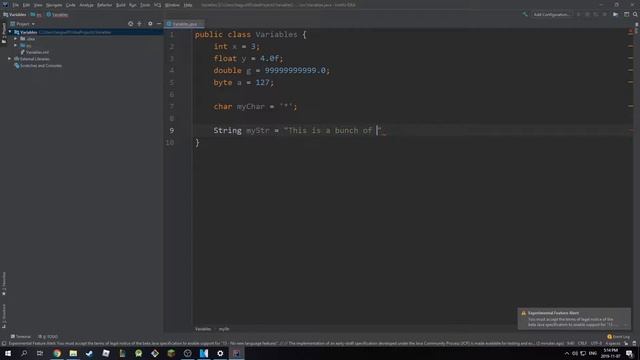Click the IntelliJ IDEA taskbar icon
This screenshot has height=360, width=640.
click(x=236, y=353)
